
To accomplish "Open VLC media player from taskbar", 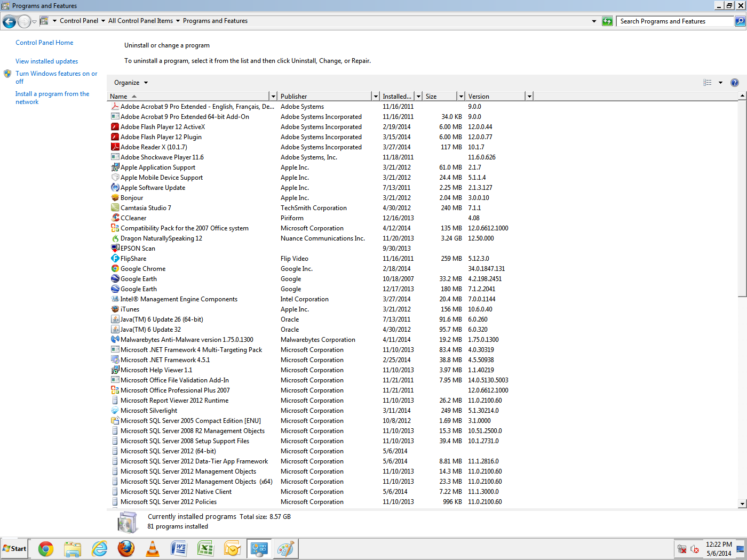I will tap(153, 549).
